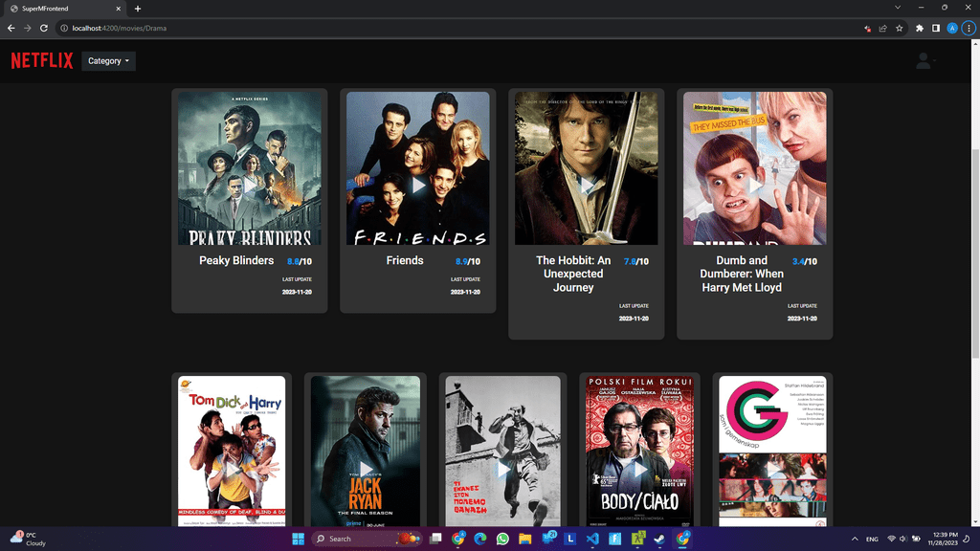The width and height of the screenshot is (980, 551).
Task: Click the ENG language indicator
Action: click(872, 539)
